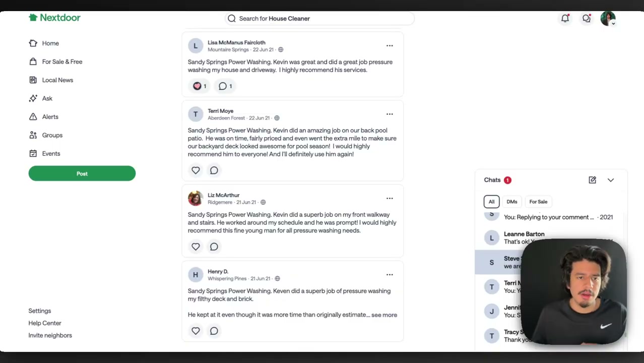The width and height of the screenshot is (644, 363).
Task: Open the profile avatar menu
Action: click(x=608, y=19)
